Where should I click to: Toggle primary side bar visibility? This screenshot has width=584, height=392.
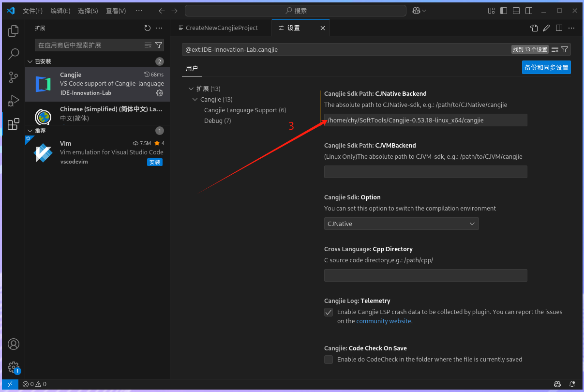tap(504, 11)
